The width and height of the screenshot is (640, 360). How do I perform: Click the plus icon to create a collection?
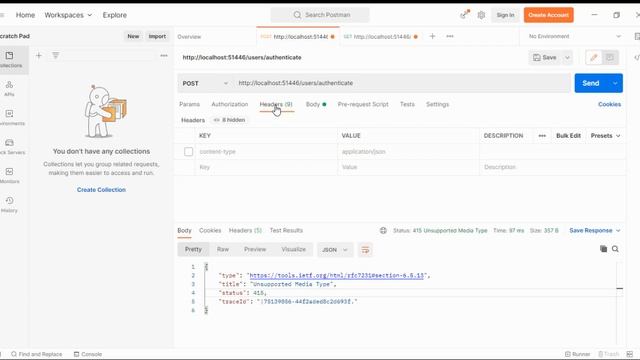click(39, 56)
